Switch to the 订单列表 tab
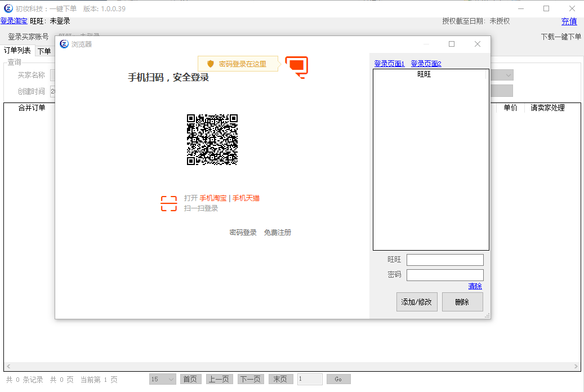The image size is (584, 392). (17, 51)
